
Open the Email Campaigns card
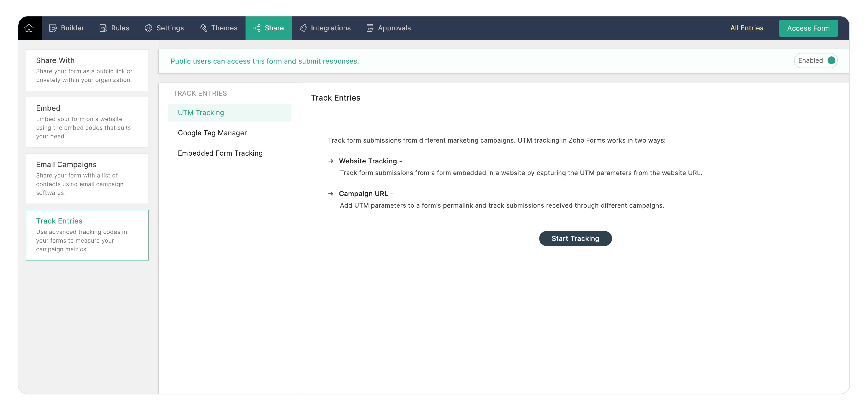87,178
